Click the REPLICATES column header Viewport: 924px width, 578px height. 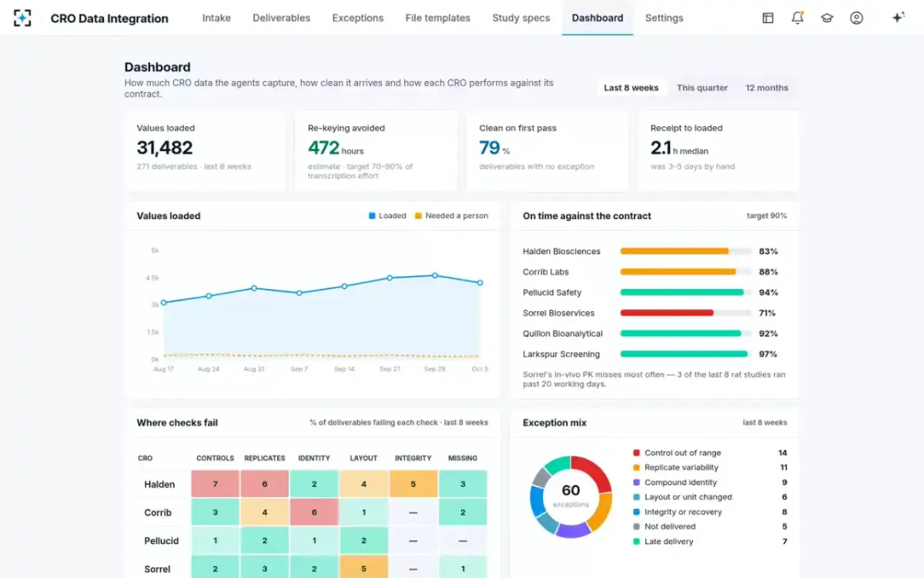pyautogui.click(x=265, y=458)
